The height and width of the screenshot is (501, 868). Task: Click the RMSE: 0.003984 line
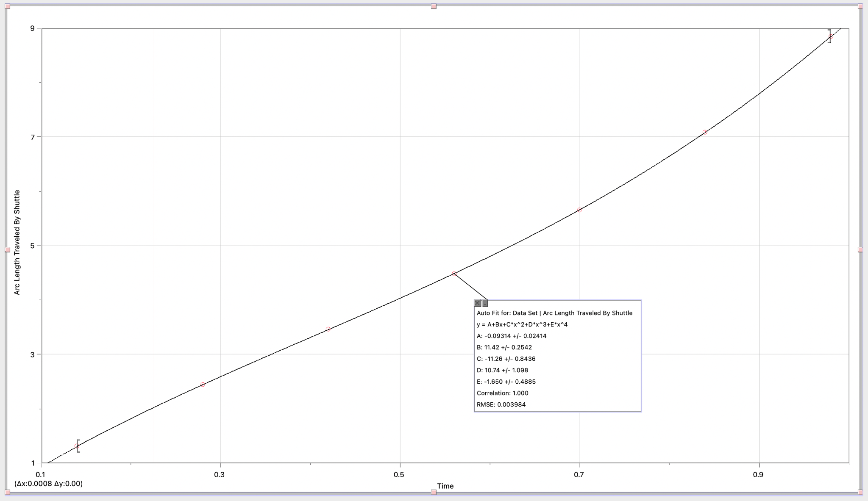[501, 404]
